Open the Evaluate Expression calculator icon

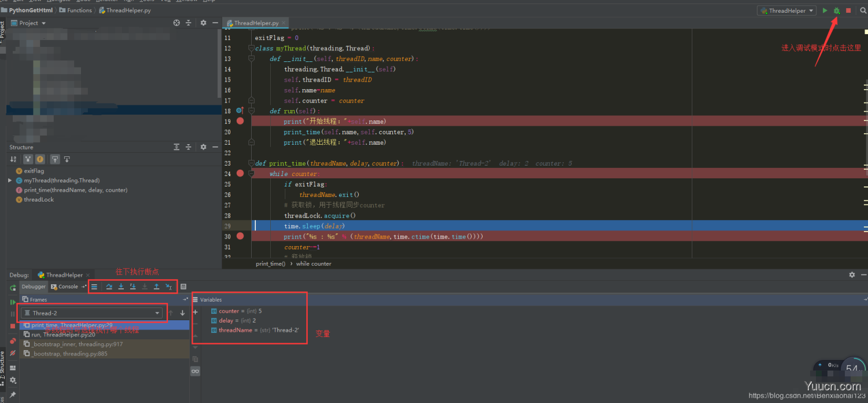pyautogui.click(x=183, y=287)
